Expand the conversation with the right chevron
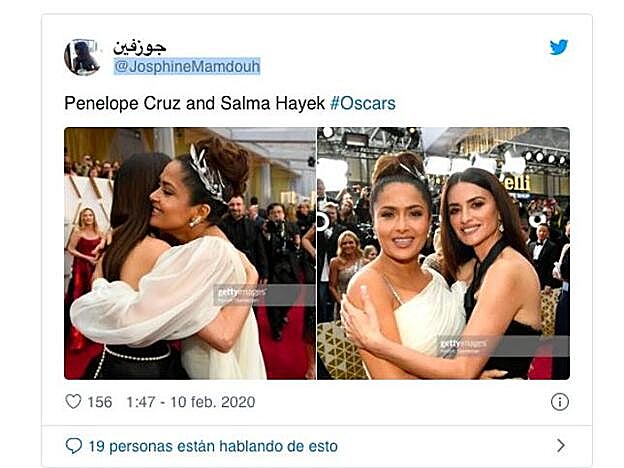 (x=561, y=446)
